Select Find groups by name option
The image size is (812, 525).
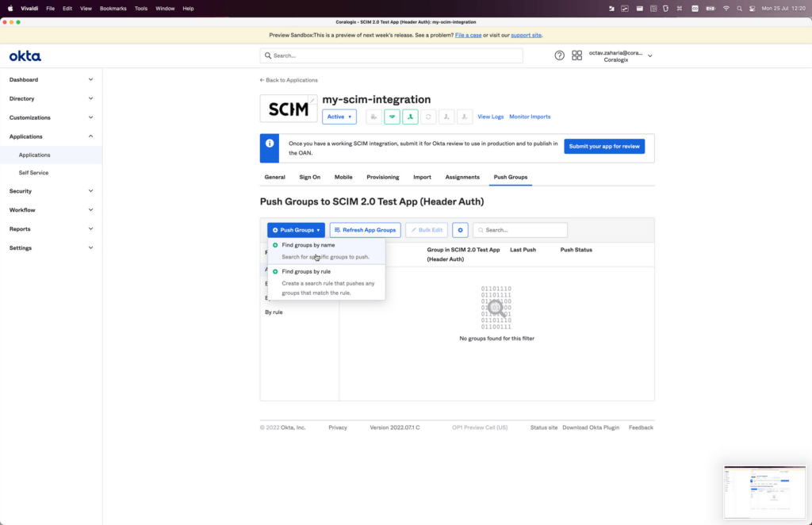(326, 251)
